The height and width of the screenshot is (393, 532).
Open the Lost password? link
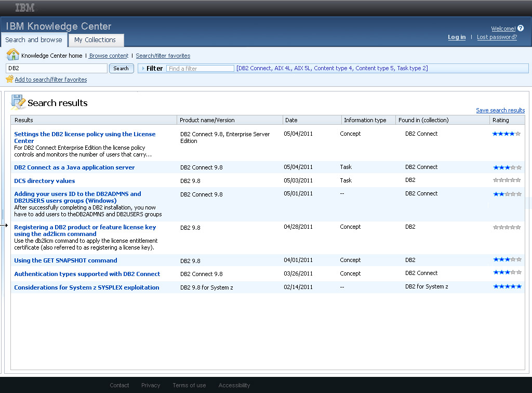point(497,37)
